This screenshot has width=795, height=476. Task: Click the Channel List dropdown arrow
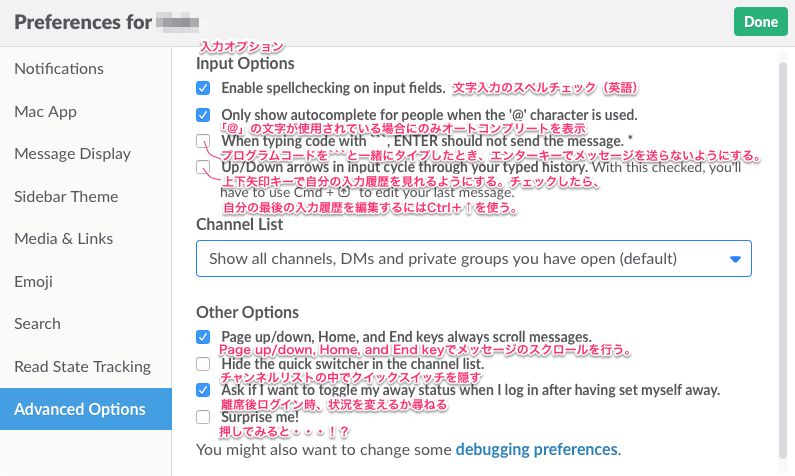(x=735, y=259)
